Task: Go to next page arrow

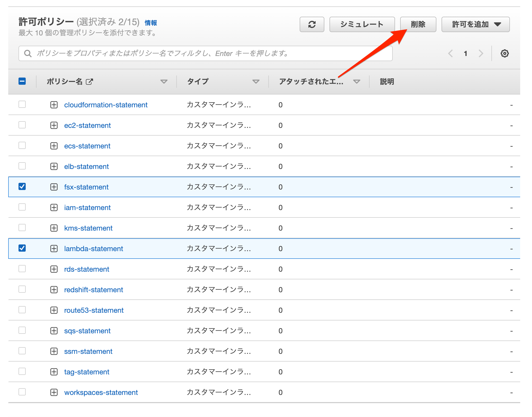Action: click(481, 53)
